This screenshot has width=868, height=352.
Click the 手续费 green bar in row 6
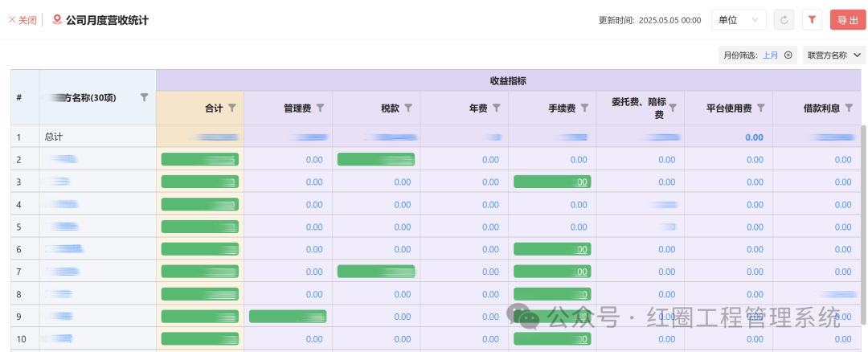click(552, 249)
